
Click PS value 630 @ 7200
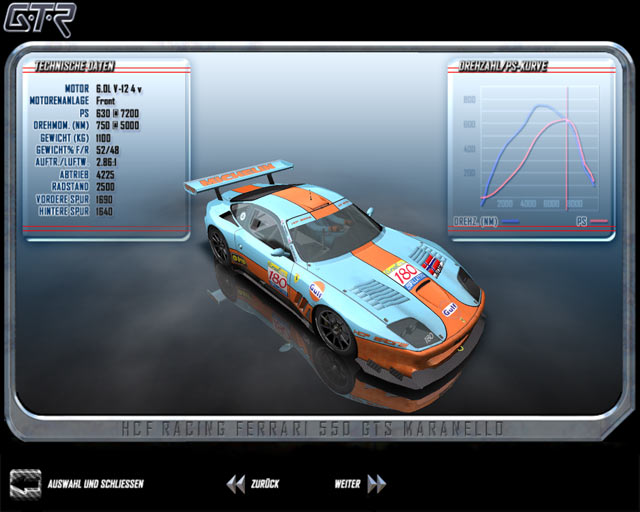[x=118, y=113]
